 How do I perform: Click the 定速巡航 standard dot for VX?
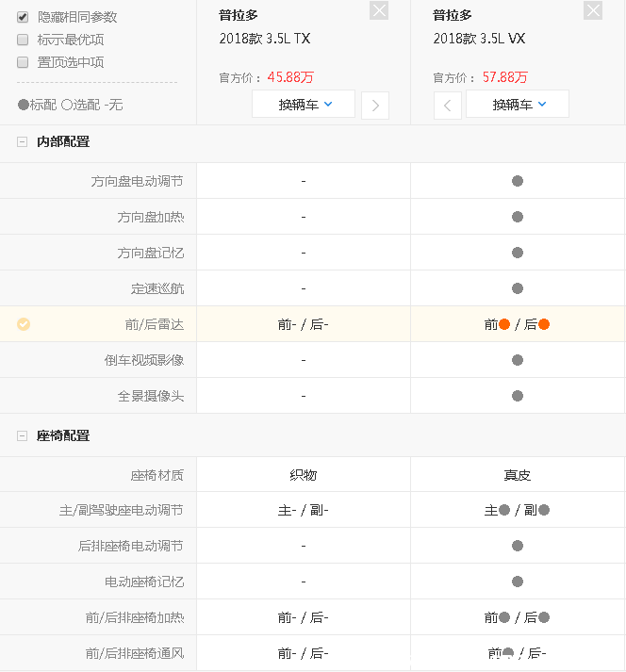click(x=517, y=288)
